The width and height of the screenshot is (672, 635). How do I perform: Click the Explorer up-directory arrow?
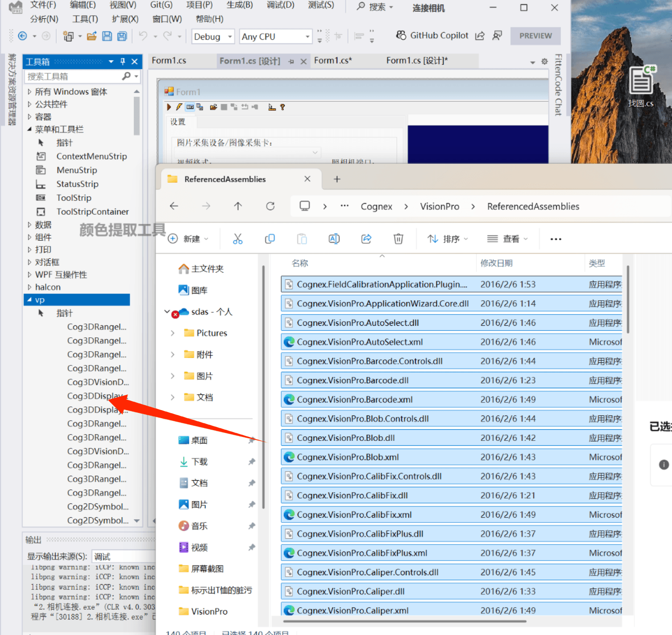click(238, 206)
